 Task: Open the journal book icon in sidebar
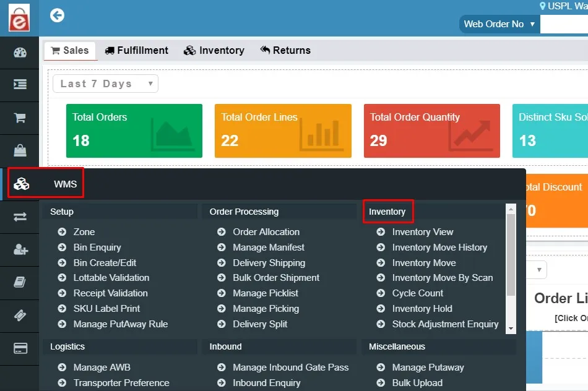click(20, 282)
